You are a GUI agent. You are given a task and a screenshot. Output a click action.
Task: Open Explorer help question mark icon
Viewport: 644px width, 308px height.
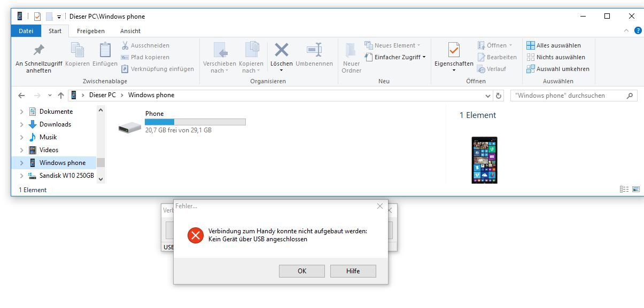[638, 31]
